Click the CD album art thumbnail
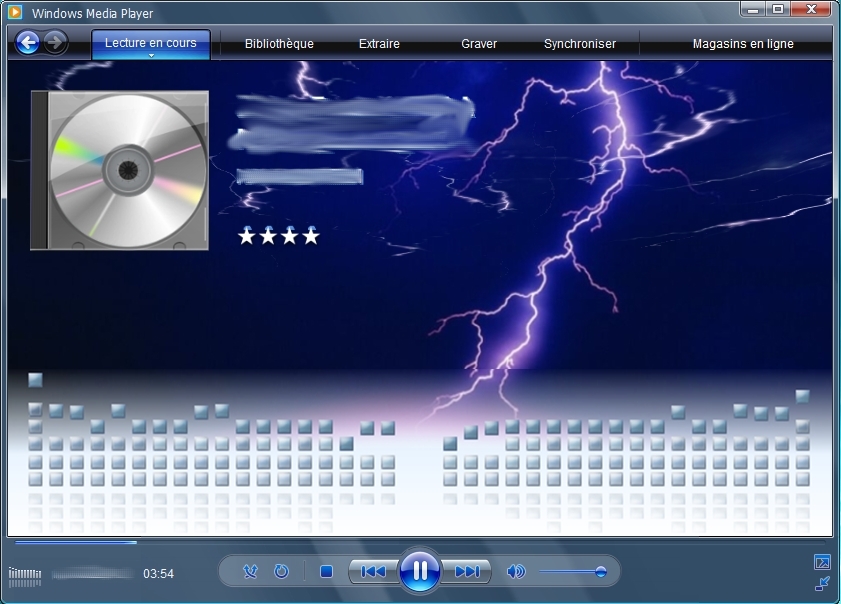Viewport: 841px width, 604px height. (120, 170)
